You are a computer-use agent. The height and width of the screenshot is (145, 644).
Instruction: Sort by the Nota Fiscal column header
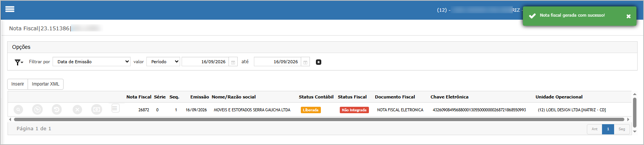click(139, 97)
